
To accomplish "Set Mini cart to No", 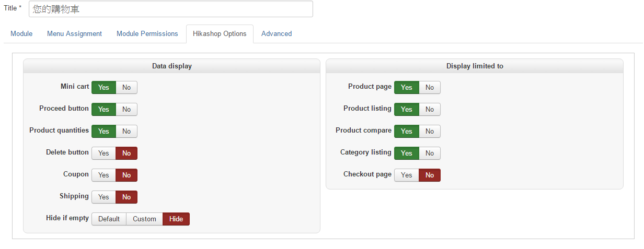I will tap(126, 87).
